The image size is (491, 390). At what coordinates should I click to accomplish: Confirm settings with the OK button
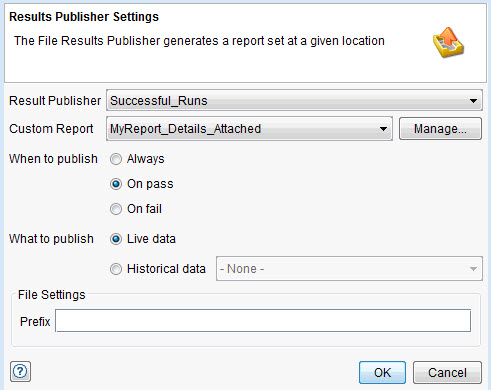[x=382, y=373]
